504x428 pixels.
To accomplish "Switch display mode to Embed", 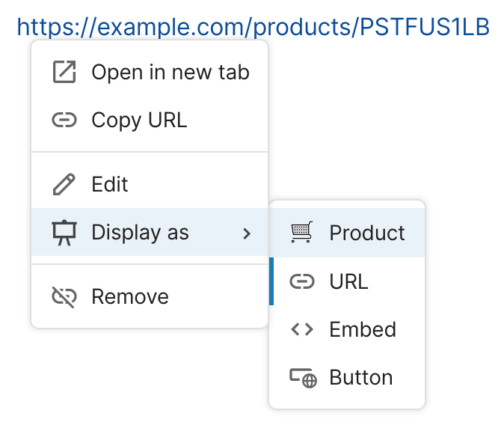I will 362,329.
